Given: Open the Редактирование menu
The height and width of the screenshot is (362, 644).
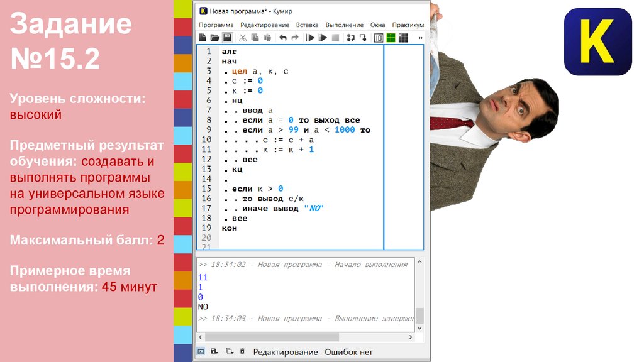Looking at the screenshot, I should coord(265,25).
